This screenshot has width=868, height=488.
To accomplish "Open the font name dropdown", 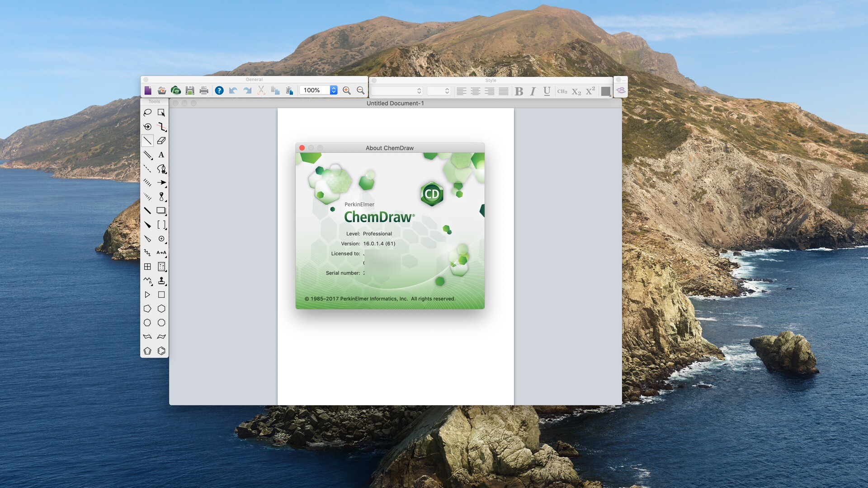I will coord(397,91).
